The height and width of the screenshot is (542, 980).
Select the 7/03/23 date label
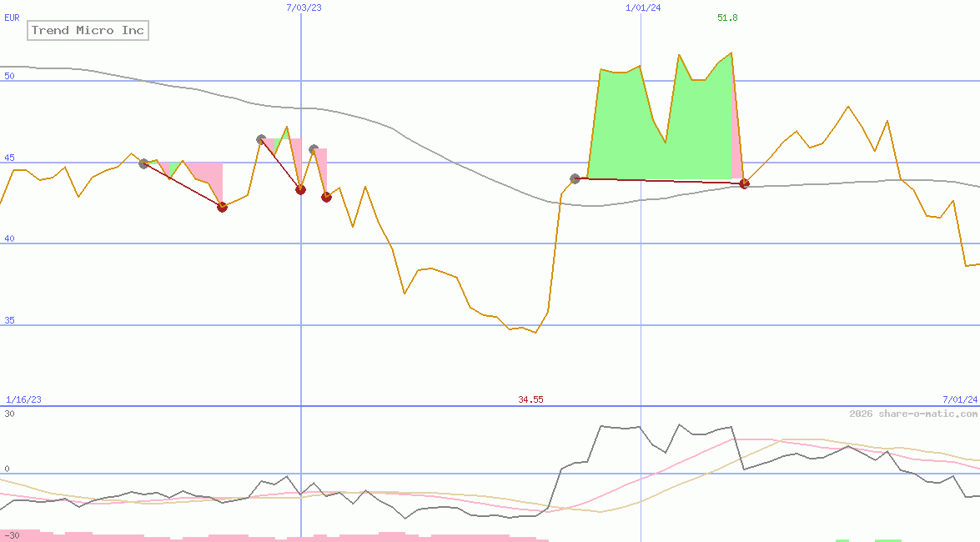coord(304,8)
